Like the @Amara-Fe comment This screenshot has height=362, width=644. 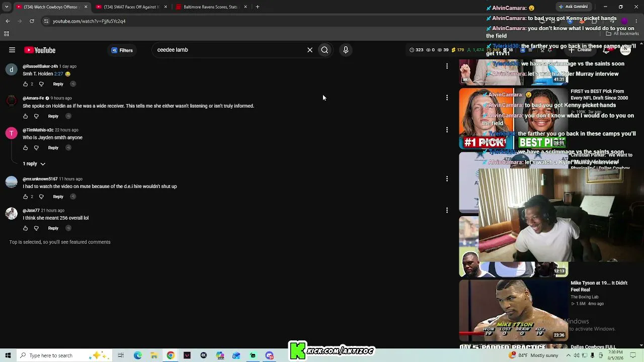tap(25, 116)
